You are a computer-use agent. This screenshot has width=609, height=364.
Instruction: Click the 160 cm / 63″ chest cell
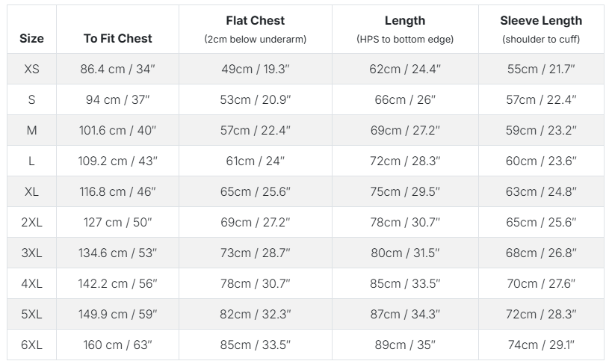(117, 345)
